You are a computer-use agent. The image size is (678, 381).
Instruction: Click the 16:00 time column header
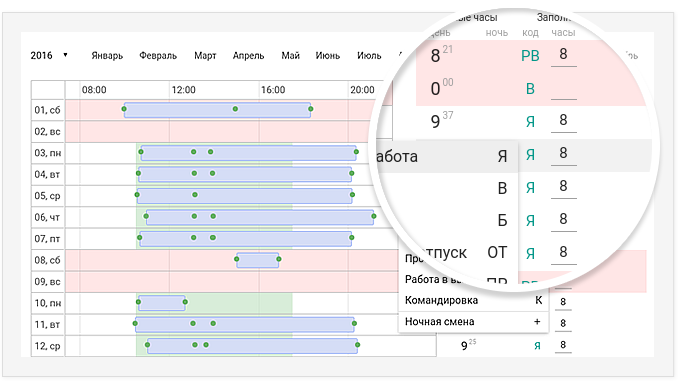(273, 90)
